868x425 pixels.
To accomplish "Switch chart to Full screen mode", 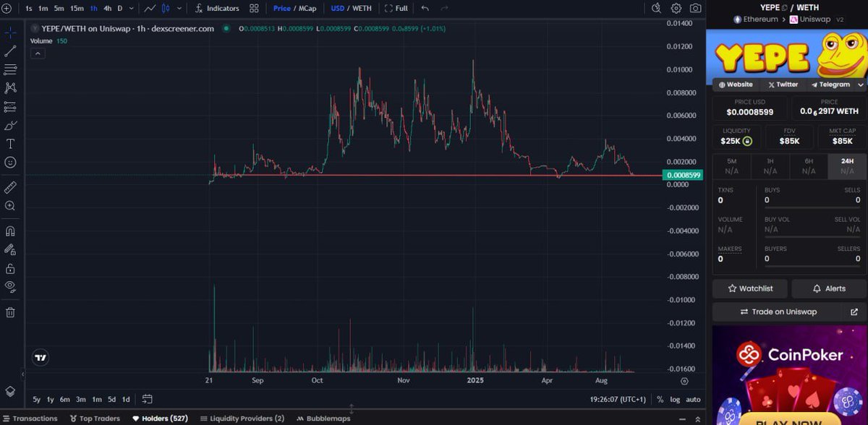I will click(x=396, y=9).
